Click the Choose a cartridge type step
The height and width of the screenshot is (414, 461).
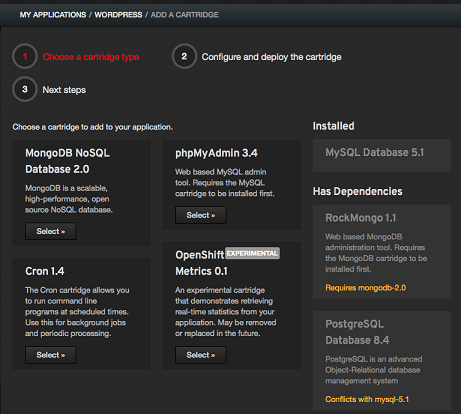[x=91, y=57]
